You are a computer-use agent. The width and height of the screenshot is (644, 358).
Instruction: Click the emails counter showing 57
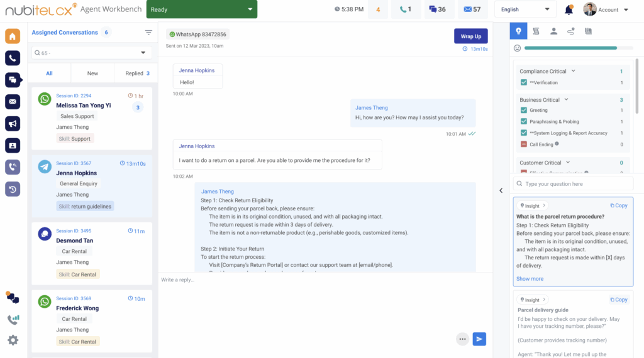pos(472,9)
